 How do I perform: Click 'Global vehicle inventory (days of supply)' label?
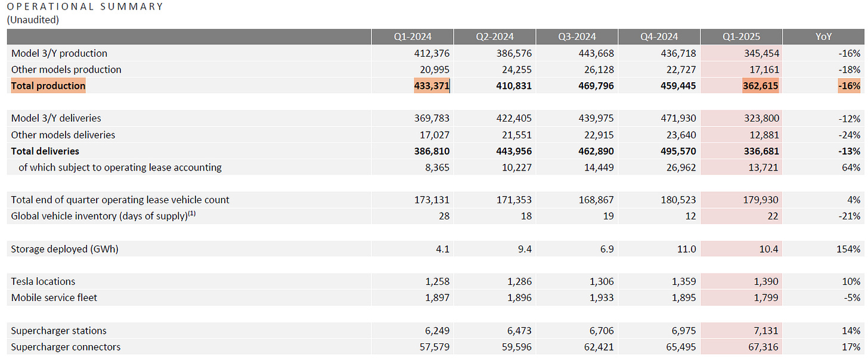[x=103, y=216]
